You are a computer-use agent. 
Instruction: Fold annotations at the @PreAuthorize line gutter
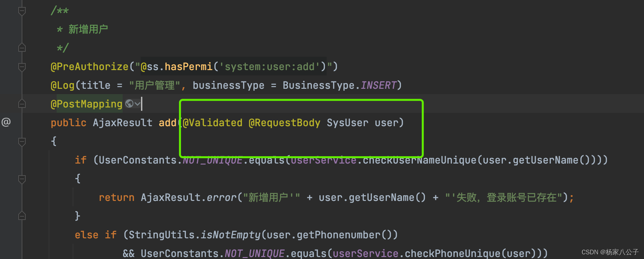(x=22, y=67)
